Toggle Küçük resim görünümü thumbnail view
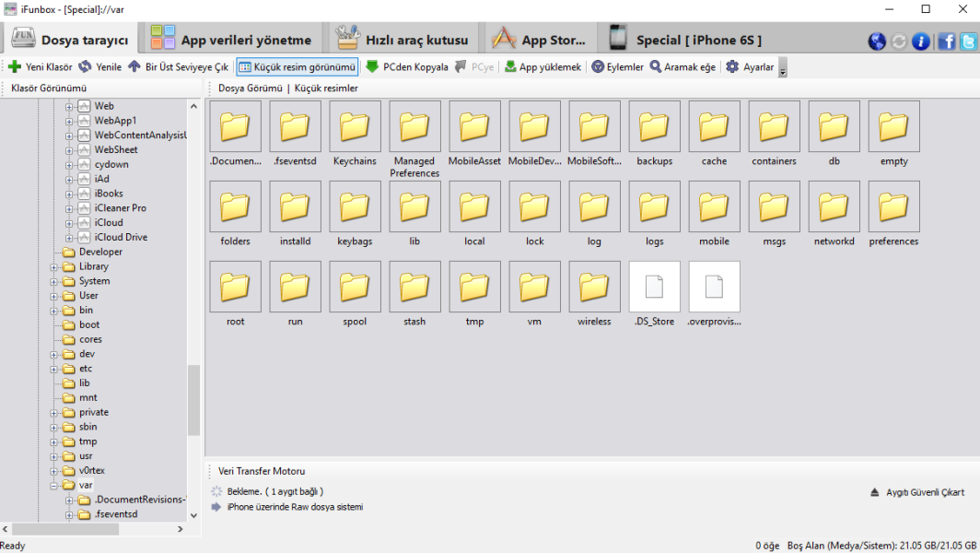The width and height of the screenshot is (980, 553). 297,67
